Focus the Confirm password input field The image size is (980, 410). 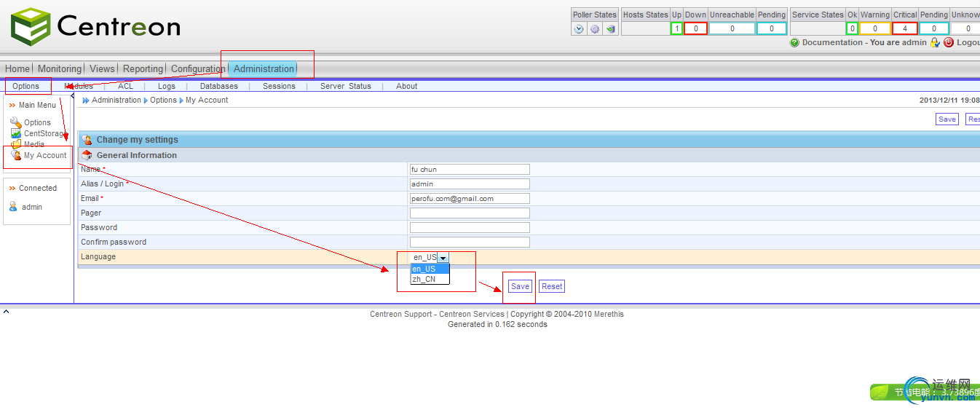470,242
